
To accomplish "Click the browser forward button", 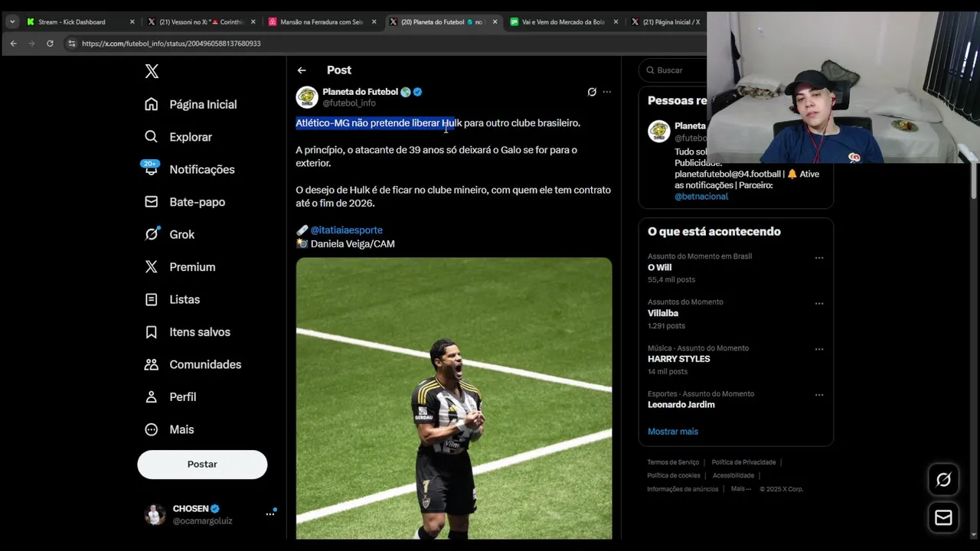I will (x=31, y=44).
